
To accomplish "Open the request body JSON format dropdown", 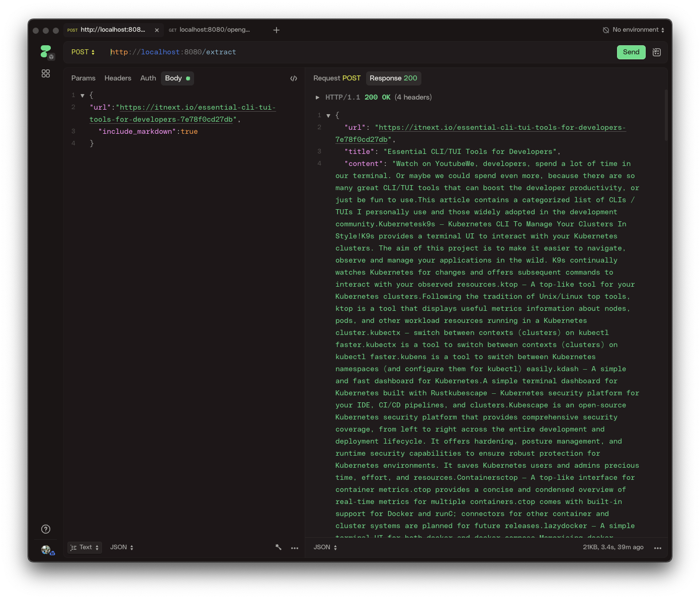I will click(122, 548).
